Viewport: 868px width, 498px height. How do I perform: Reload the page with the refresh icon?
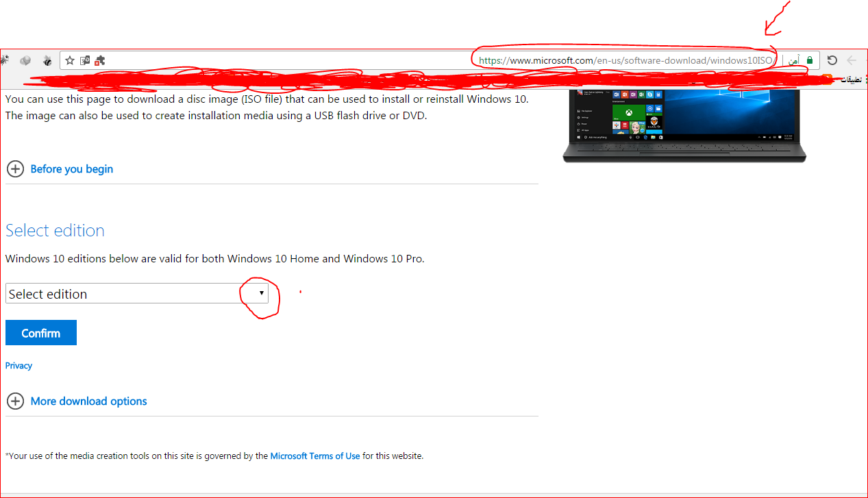click(832, 60)
